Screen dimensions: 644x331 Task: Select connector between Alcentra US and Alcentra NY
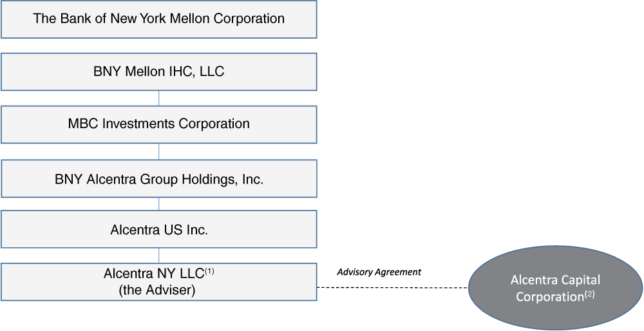tap(158, 256)
